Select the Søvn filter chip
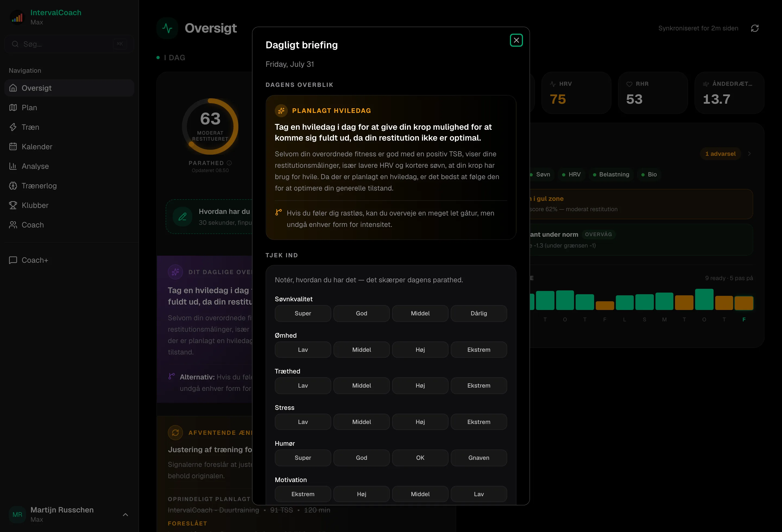782x532 pixels. 542,175
